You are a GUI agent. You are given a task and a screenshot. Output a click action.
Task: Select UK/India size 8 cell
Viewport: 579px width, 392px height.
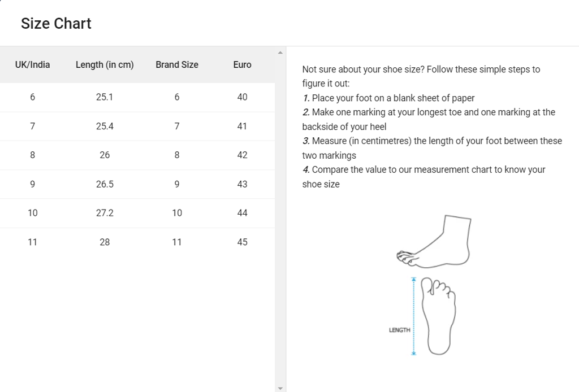(x=32, y=155)
